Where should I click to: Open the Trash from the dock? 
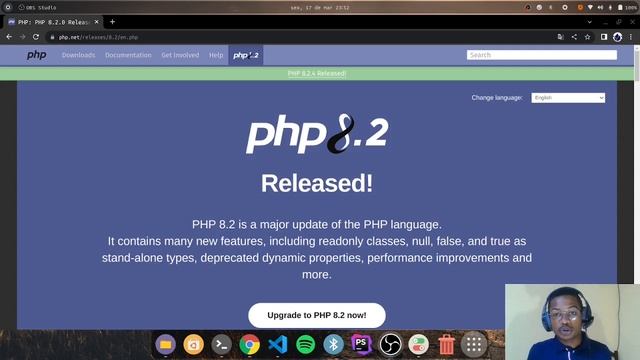446,344
